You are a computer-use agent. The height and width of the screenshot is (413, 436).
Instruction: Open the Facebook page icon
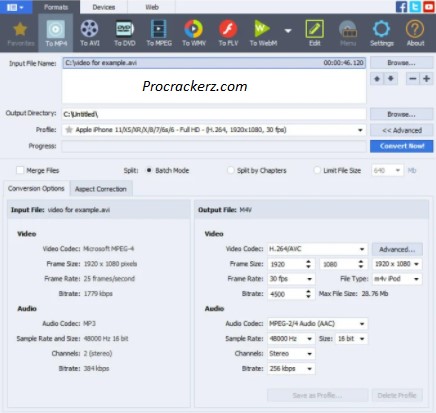click(x=401, y=7)
